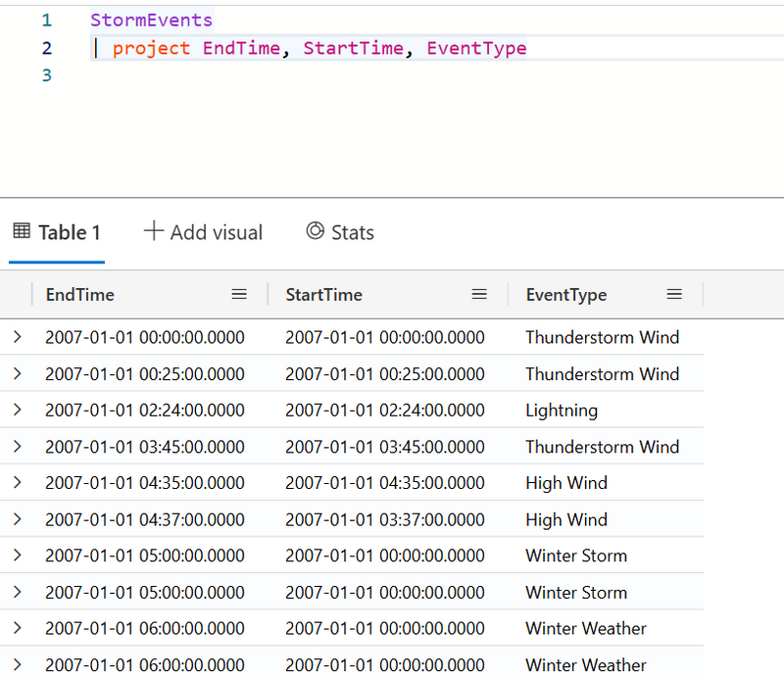Sort by the StartTime column header
The width and height of the screenshot is (784, 679).
click(x=324, y=295)
